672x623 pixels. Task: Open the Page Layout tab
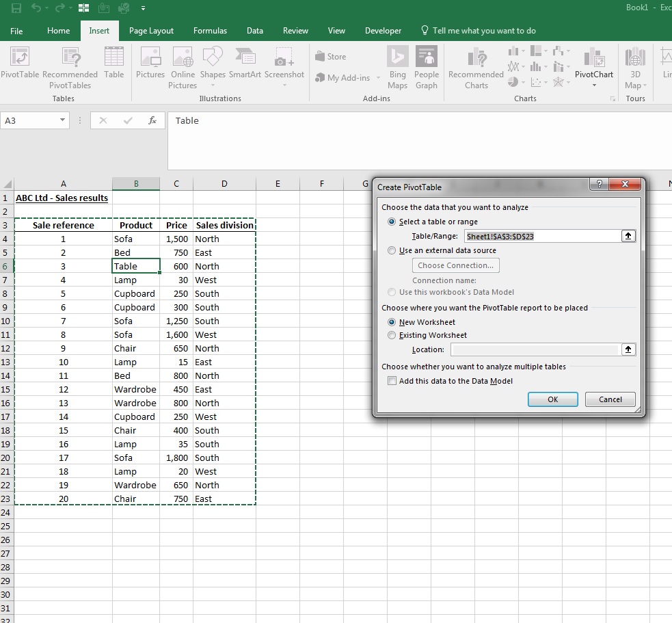[x=151, y=31]
